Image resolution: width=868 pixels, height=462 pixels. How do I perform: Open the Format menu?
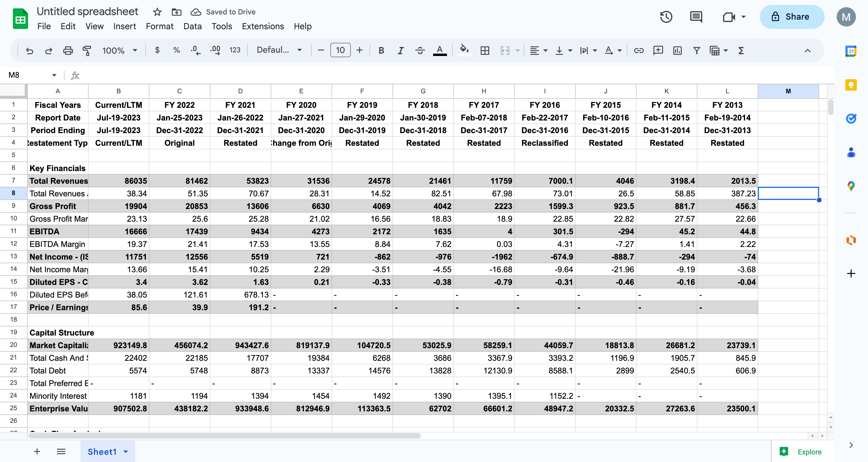(x=159, y=26)
